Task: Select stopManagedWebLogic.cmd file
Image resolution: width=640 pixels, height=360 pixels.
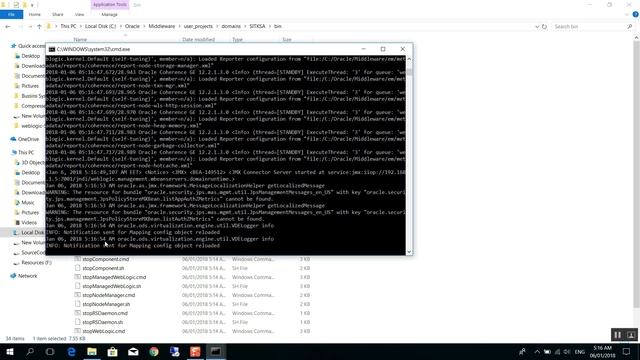Action: point(114,277)
